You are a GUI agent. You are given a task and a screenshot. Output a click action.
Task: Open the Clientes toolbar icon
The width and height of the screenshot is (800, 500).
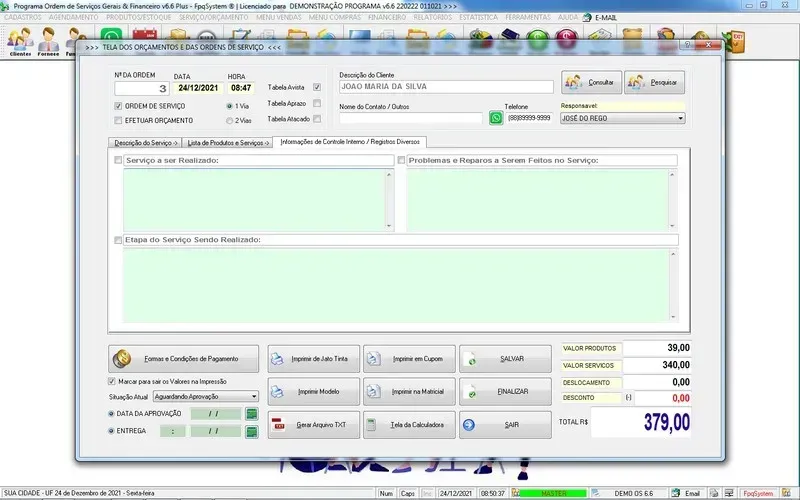click(20, 41)
